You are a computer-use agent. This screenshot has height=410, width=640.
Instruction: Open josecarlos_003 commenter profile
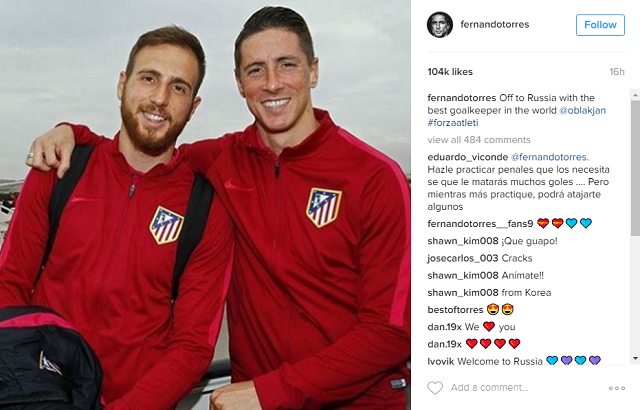coord(463,258)
